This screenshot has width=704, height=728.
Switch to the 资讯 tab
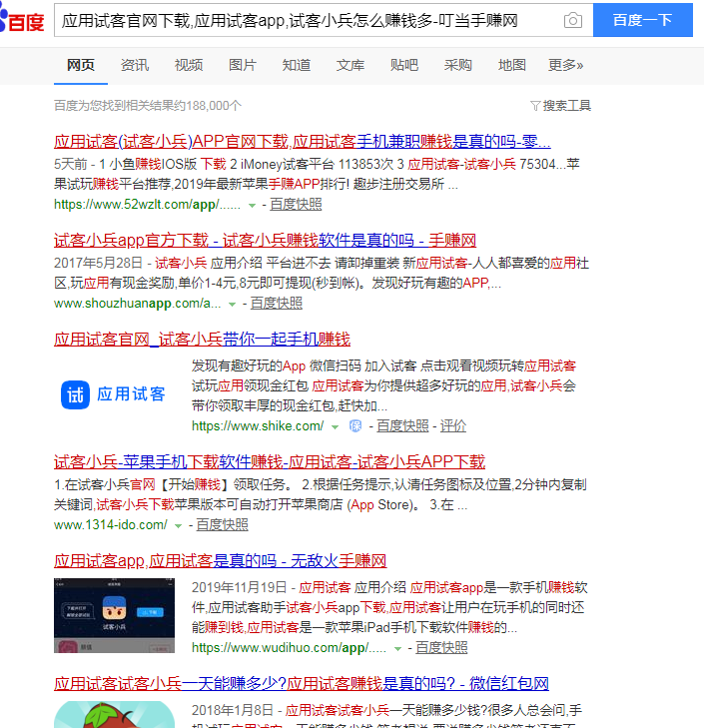135,65
